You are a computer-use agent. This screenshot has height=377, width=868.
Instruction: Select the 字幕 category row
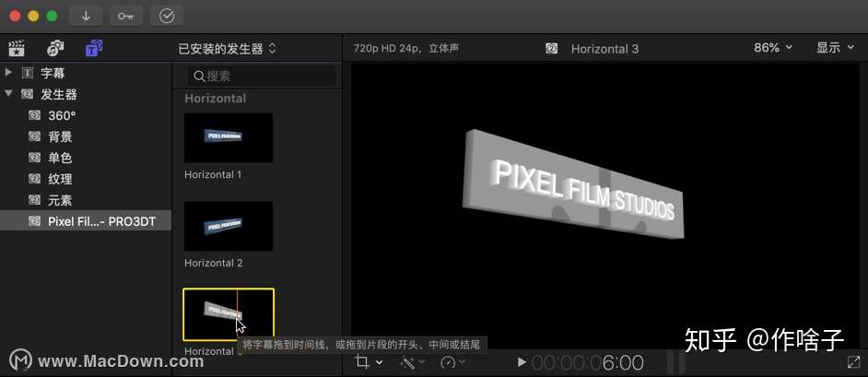tap(86, 73)
